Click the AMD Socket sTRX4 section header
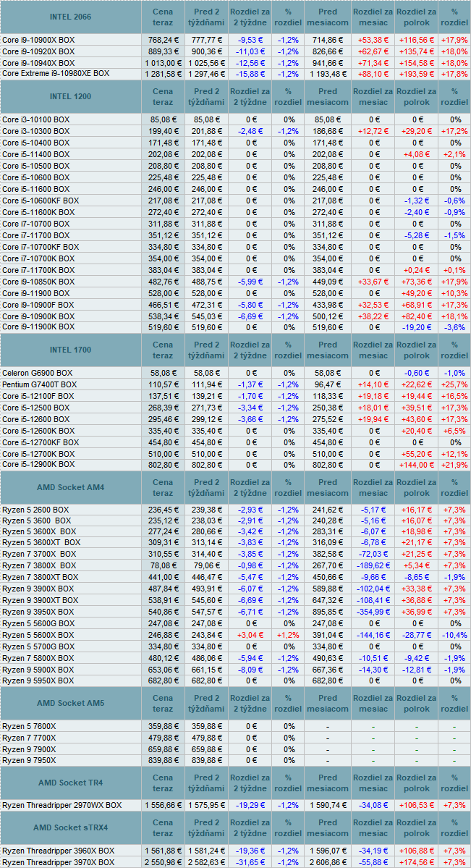The image size is (471, 868). (x=70, y=827)
